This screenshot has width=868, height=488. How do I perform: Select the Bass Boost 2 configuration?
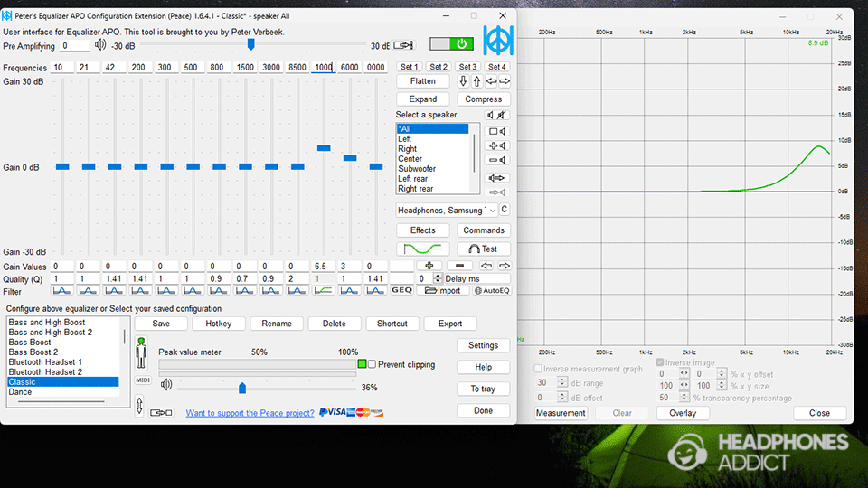click(33, 352)
